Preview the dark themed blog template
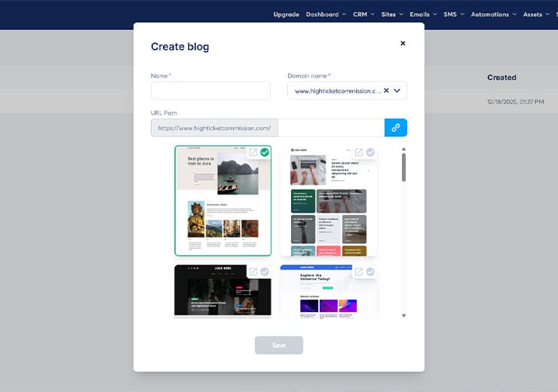The height and width of the screenshot is (392, 558). point(253,272)
